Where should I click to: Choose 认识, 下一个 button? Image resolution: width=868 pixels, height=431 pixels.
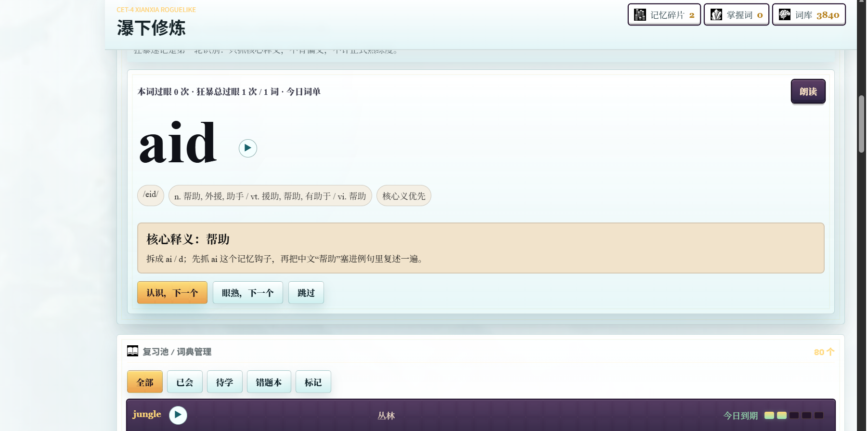point(172,292)
